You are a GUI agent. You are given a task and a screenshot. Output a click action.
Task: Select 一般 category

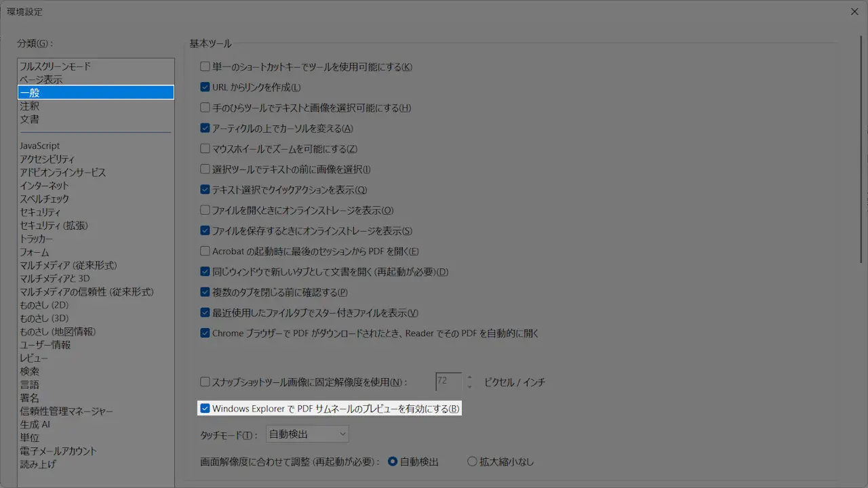pyautogui.click(x=96, y=93)
